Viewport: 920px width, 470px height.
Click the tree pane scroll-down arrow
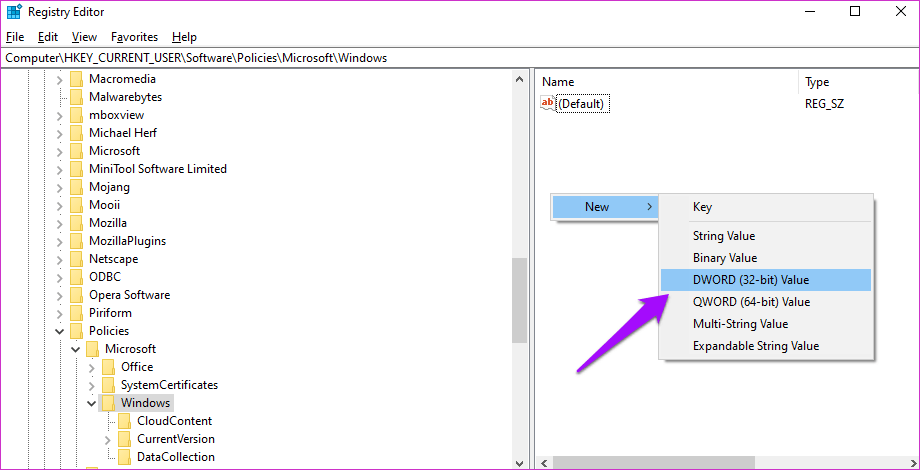(519, 462)
